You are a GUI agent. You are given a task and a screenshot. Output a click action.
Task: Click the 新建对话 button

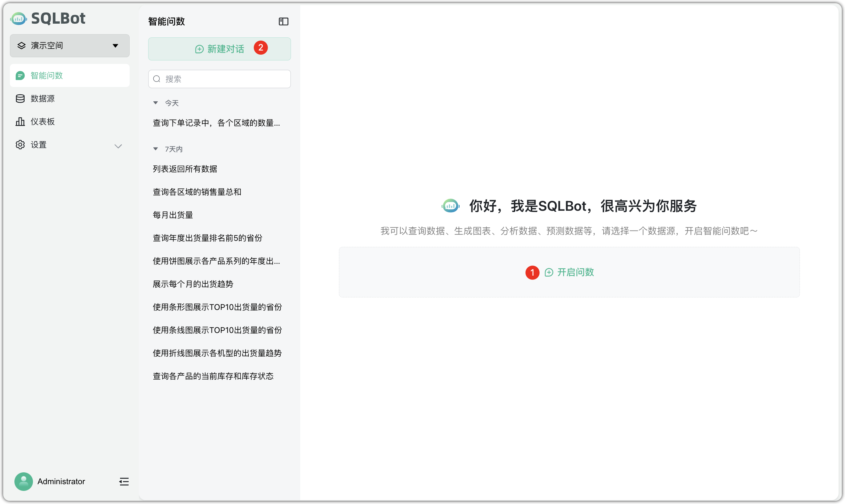219,49
